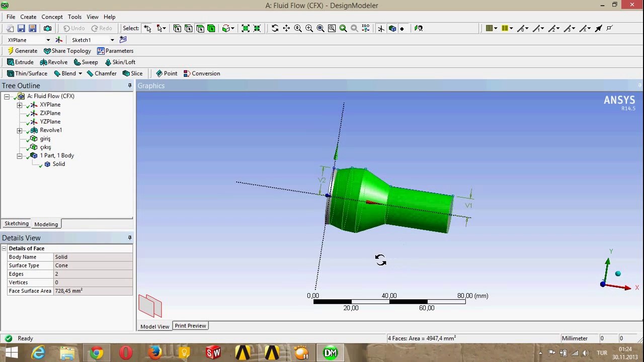The width and height of the screenshot is (644, 362).
Task: Open SolidWorks from the taskbar
Action: click(x=213, y=352)
